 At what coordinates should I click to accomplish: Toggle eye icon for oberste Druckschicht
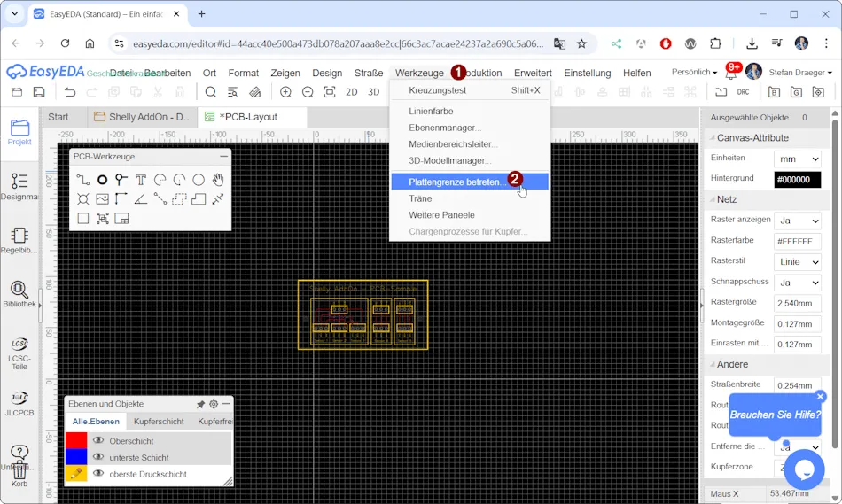click(x=98, y=474)
